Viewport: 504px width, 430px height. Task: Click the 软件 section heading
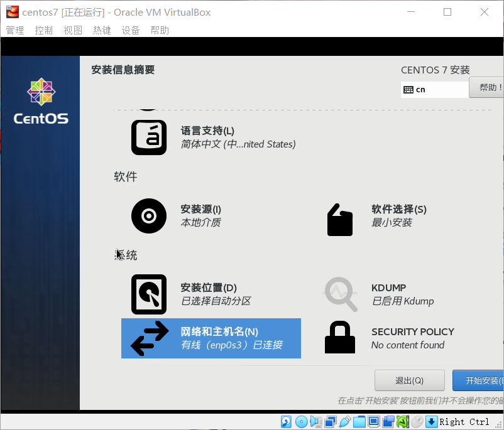click(x=125, y=176)
